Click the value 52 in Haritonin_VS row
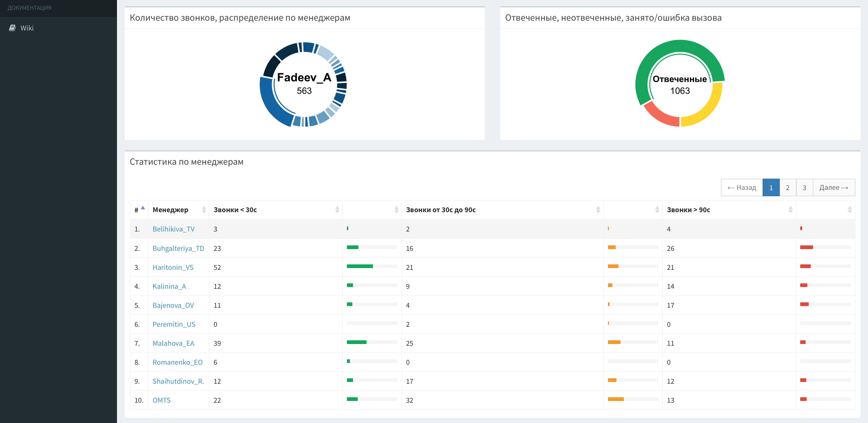 pyautogui.click(x=217, y=267)
